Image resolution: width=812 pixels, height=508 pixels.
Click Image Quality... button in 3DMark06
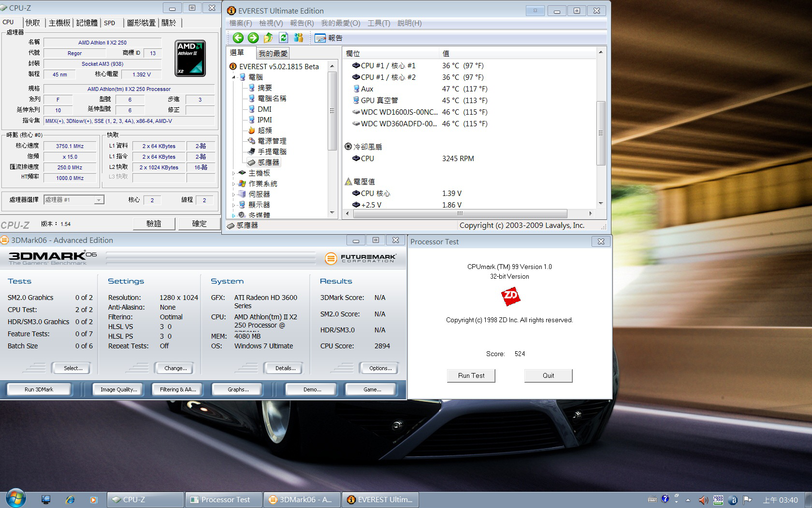(x=118, y=389)
